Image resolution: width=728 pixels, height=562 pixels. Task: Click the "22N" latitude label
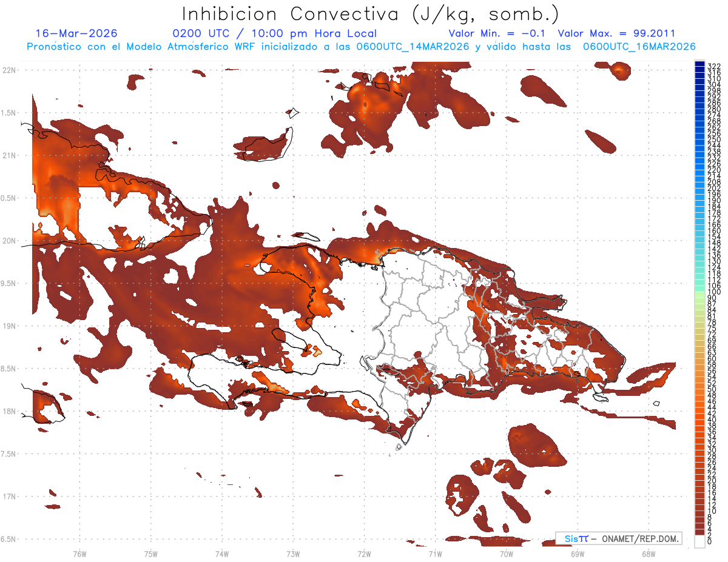(10, 70)
